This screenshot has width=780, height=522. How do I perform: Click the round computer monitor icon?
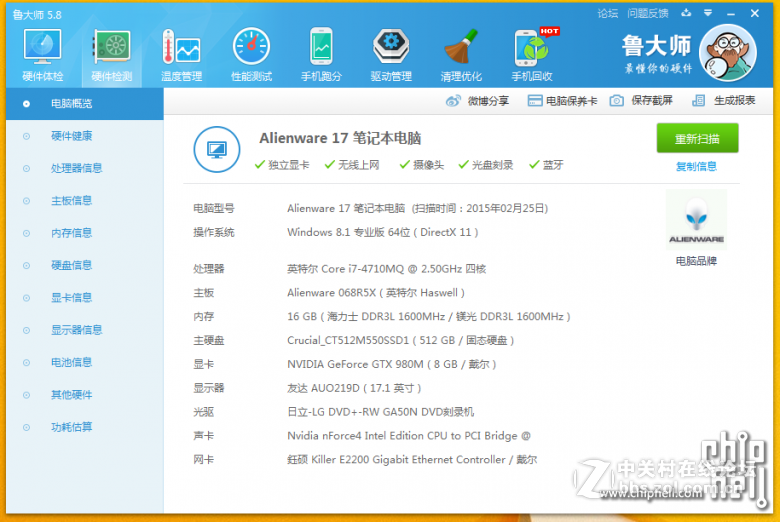(217, 149)
